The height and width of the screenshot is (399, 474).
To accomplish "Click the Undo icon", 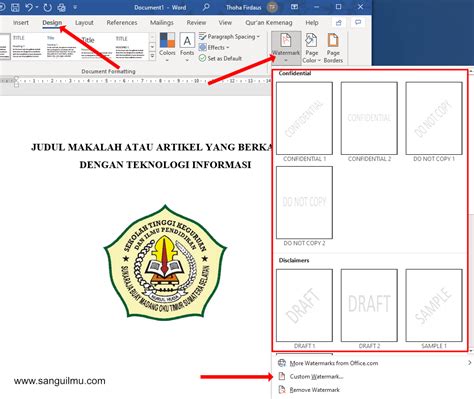I will coord(29,7).
